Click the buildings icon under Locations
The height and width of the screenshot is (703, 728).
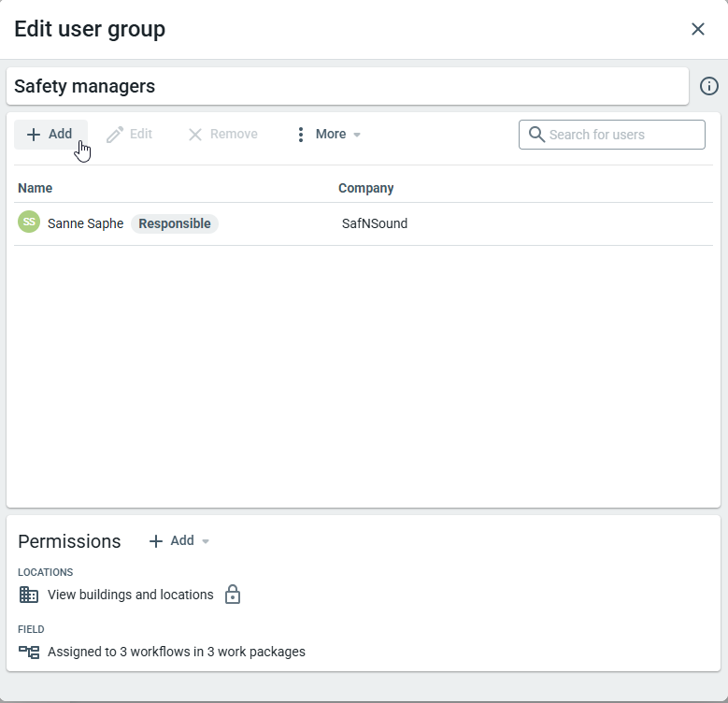(29, 595)
